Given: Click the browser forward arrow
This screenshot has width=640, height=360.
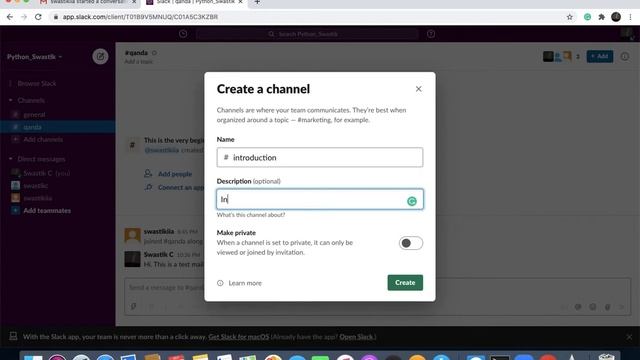Looking at the screenshot, I should tap(24, 17).
